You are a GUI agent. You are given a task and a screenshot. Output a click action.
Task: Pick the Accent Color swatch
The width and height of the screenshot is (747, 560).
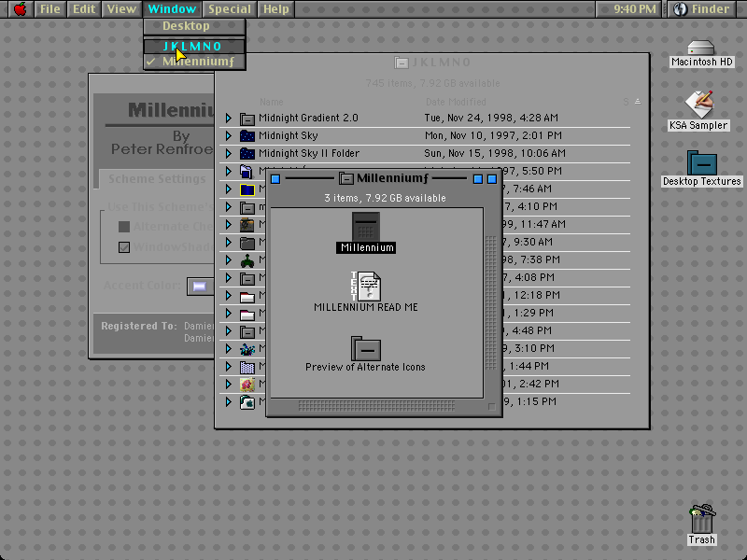[200, 287]
